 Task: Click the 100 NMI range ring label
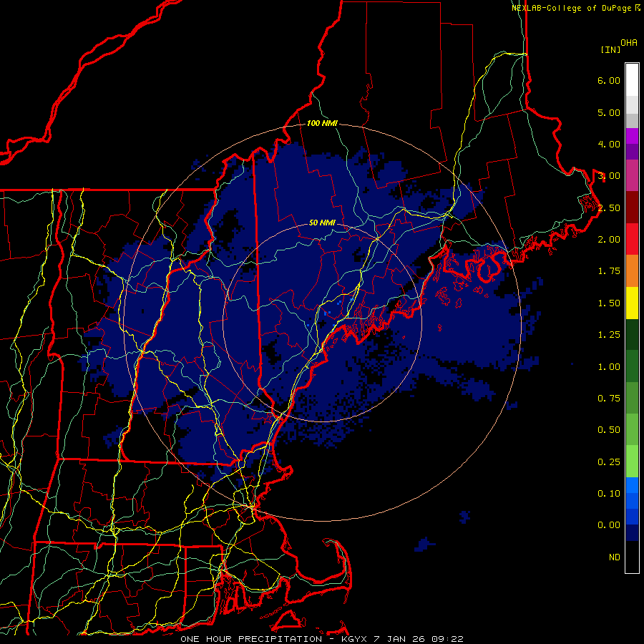[x=322, y=123]
